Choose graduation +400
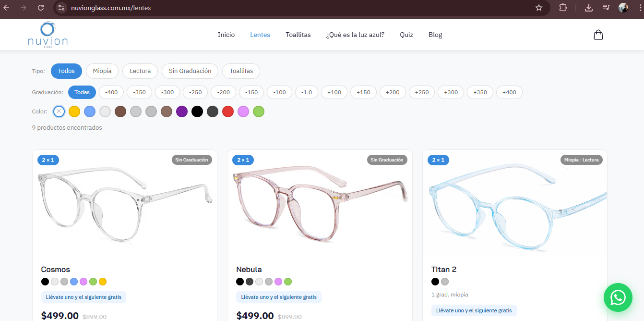This screenshot has width=644, height=321. pos(509,92)
